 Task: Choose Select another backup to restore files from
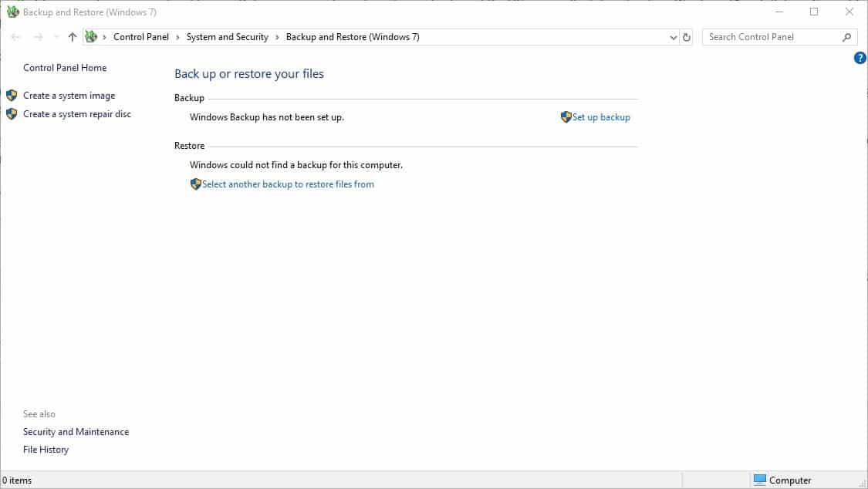288,184
